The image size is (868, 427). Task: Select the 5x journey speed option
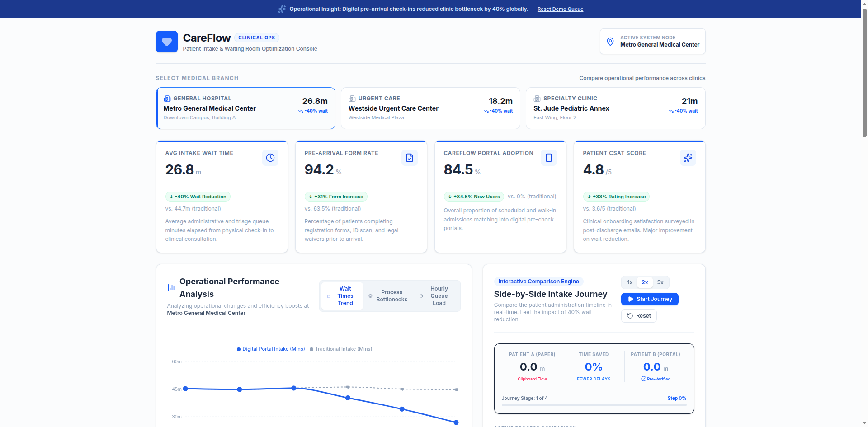coord(660,282)
